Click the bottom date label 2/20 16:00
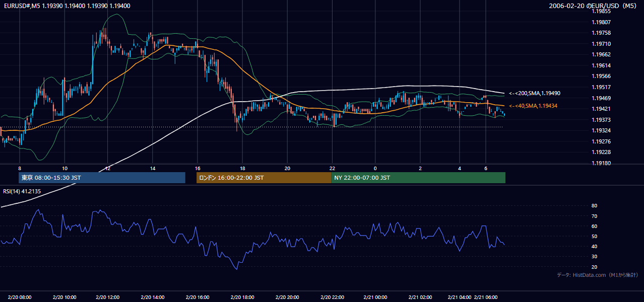Screen dimensions: 644x302 [x=198, y=297]
